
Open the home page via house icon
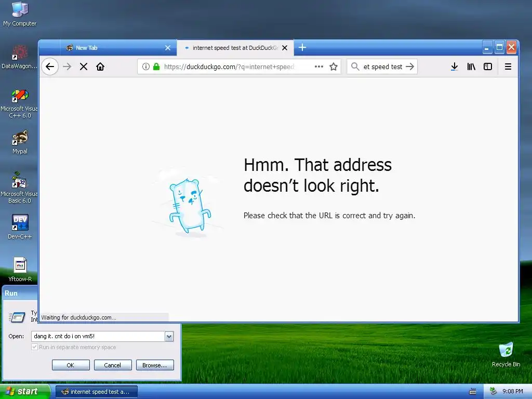(x=100, y=66)
